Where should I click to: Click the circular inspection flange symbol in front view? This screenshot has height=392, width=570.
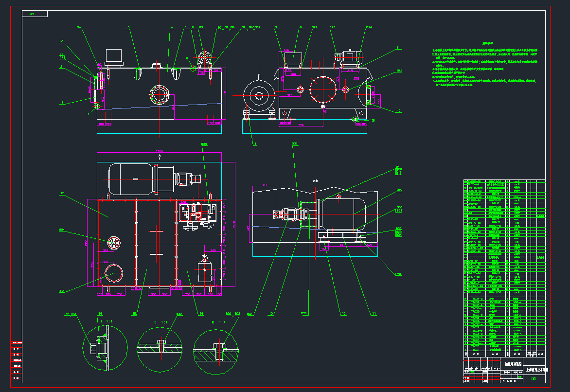point(159,94)
